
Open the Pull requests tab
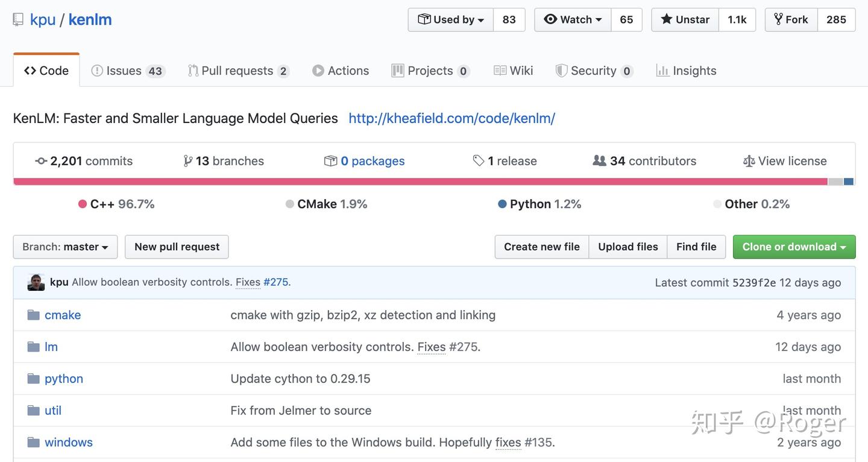click(238, 71)
